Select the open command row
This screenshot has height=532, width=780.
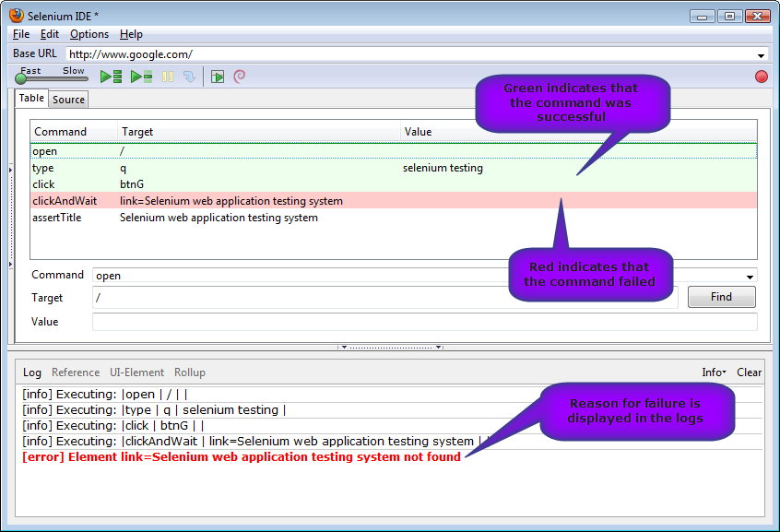pyautogui.click(x=394, y=151)
